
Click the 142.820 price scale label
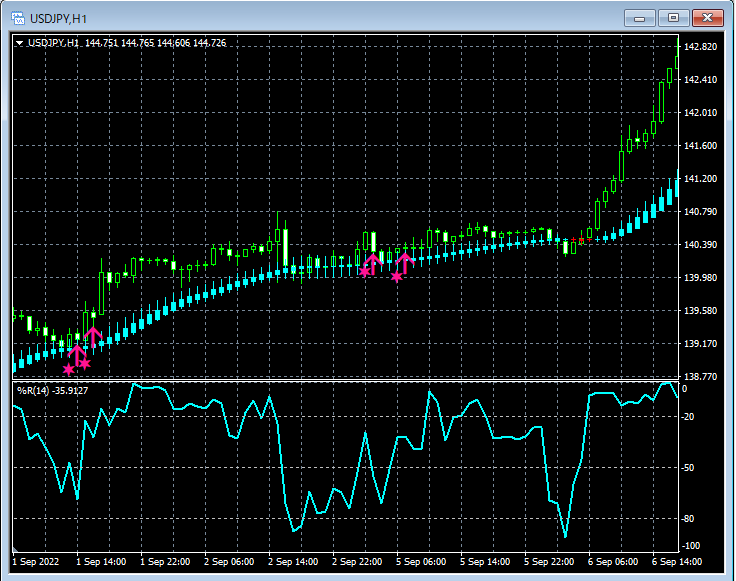700,46
